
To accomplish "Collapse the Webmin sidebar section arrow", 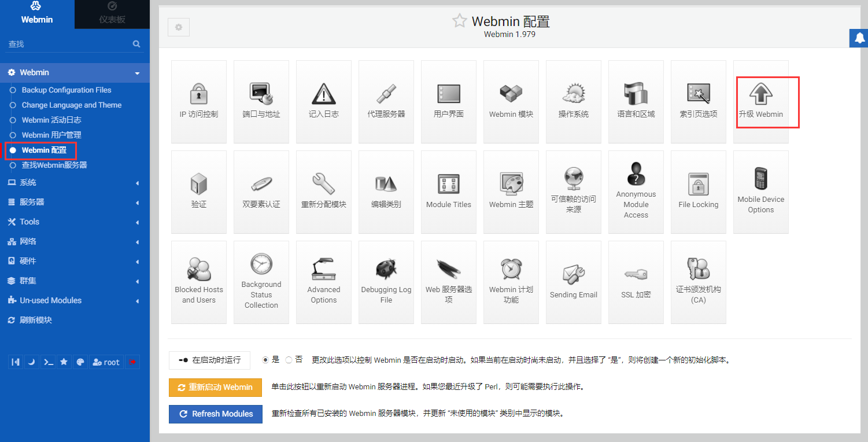I will [x=137, y=73].
